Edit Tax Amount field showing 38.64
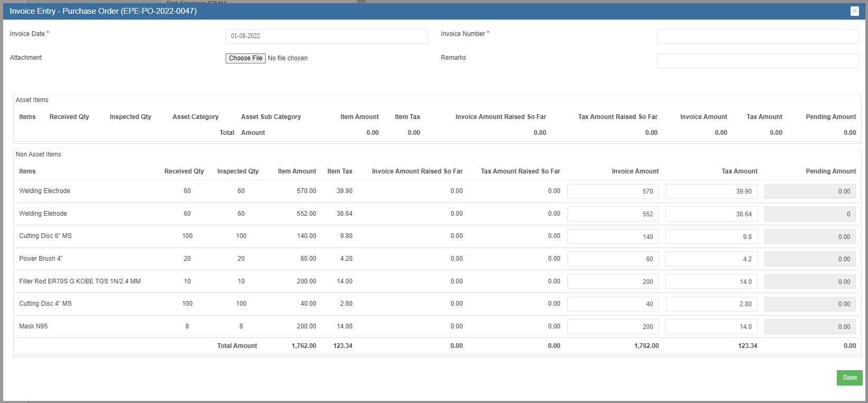868x403 pixels. tap(711, 214)
